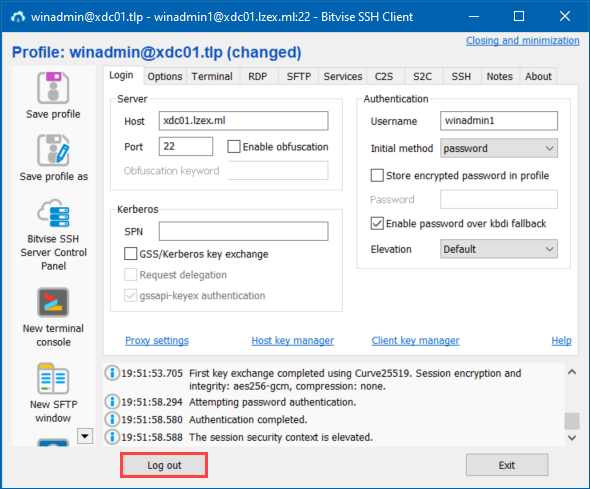The width and height of the screenshot is (590, 489).
Task: Open the SSH tab
Action: pos(461,76)
